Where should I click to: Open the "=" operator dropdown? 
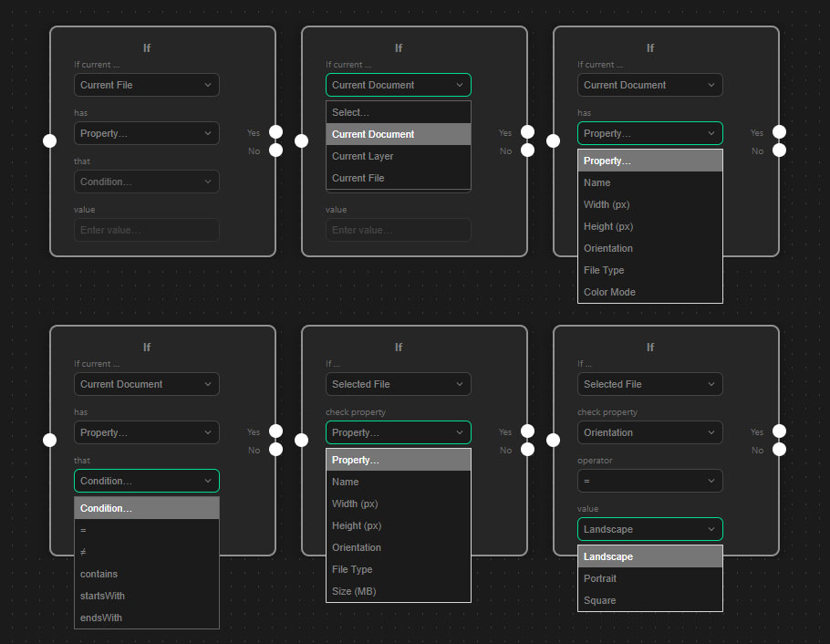coord(649,481)
